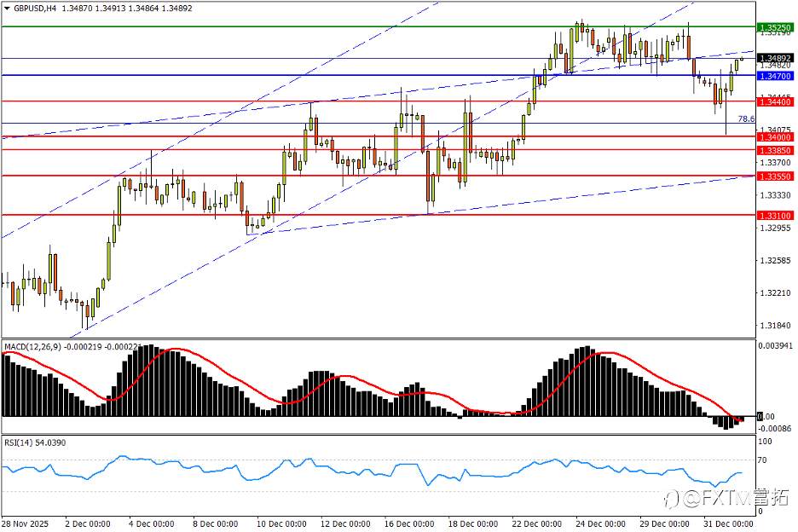This screenshot has width=798, height=532.
Task: Select the current price label 1.34892
Action: coord(775,59)
